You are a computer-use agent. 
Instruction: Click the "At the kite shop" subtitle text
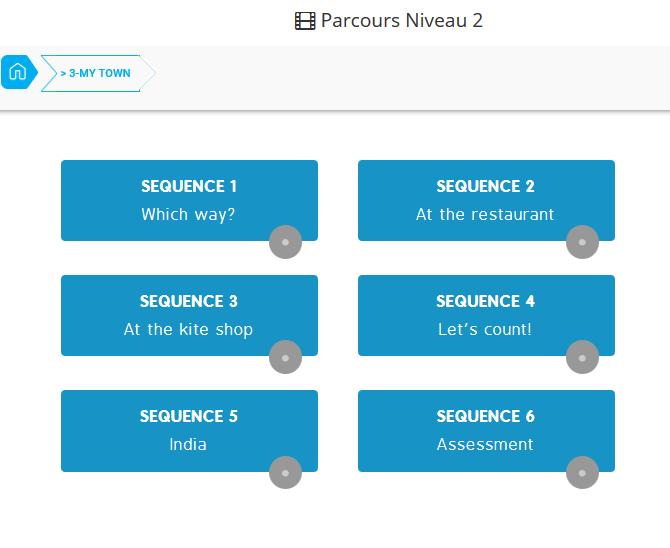(188, 329)
